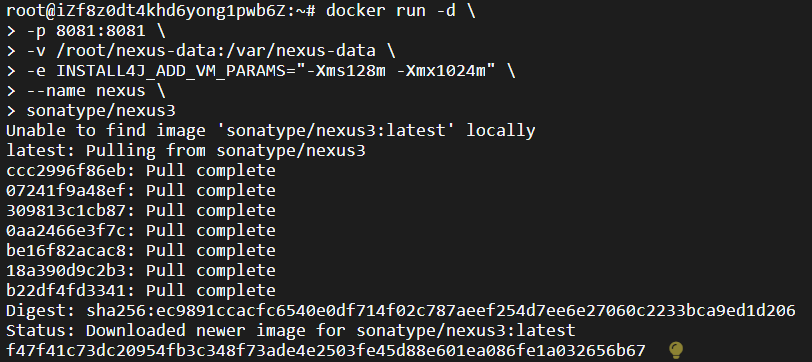Click layer 0aa2466e3f7c Pull complete line
The image size is (812, 362).
(141, 230)
